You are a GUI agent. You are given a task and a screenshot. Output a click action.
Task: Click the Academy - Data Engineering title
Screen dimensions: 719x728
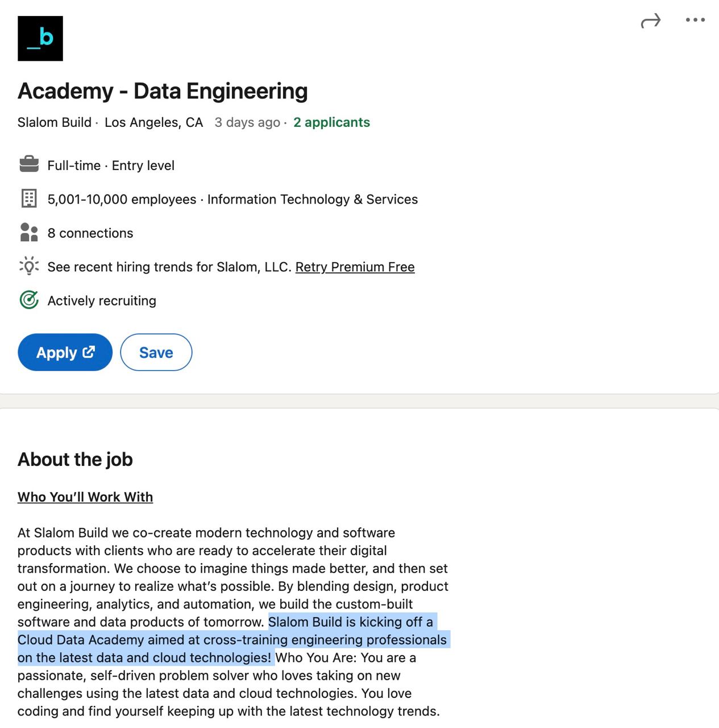(x=163, y=91)
